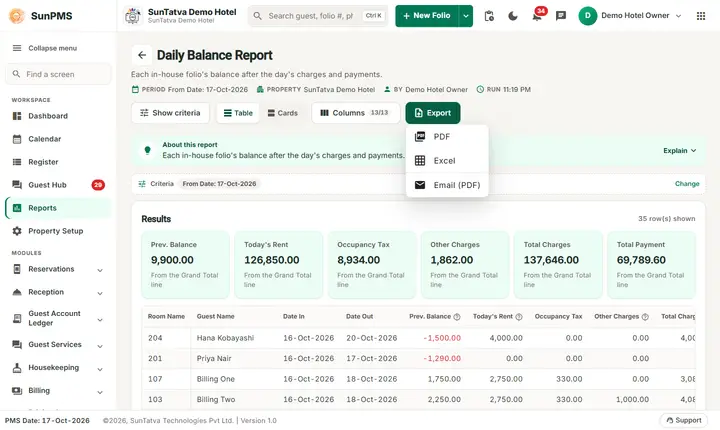Expand Reservations module
720x430 pixels.
pos(100,270)
